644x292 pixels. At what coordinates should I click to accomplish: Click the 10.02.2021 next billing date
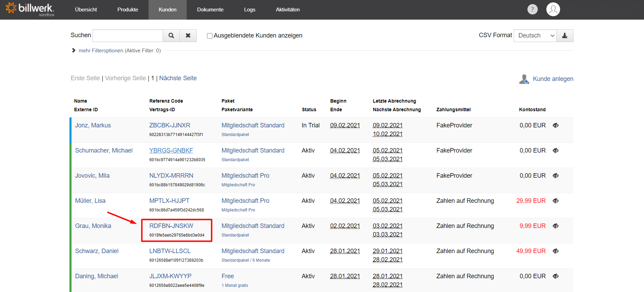388,134
